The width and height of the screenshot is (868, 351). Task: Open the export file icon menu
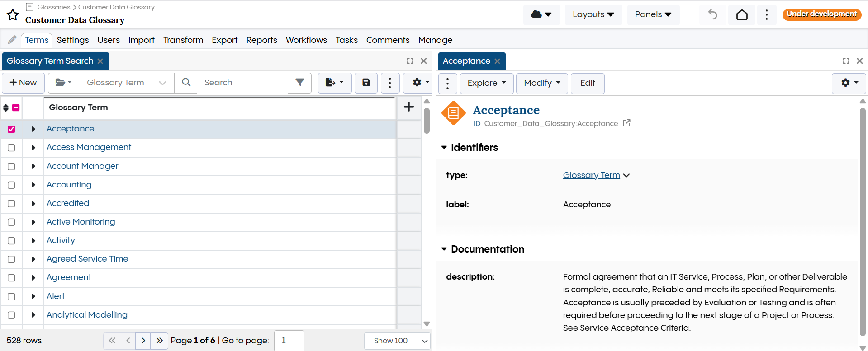click(x=334, y=83)
